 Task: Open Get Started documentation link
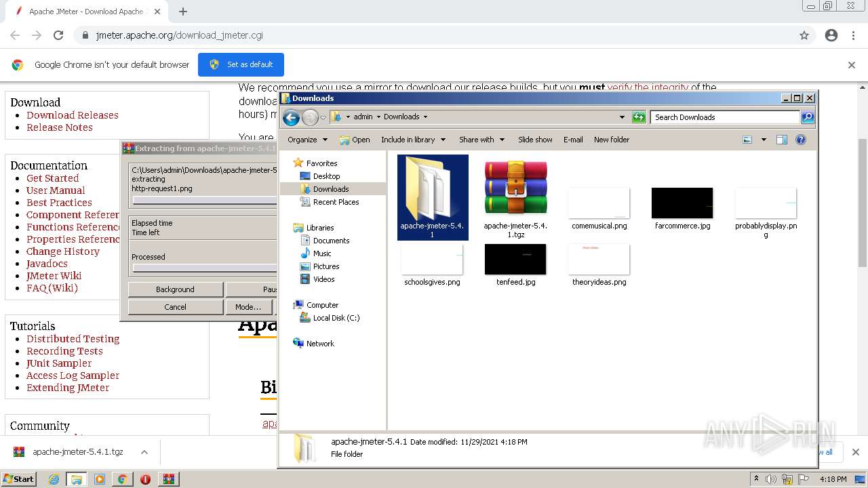pos(53,178)
